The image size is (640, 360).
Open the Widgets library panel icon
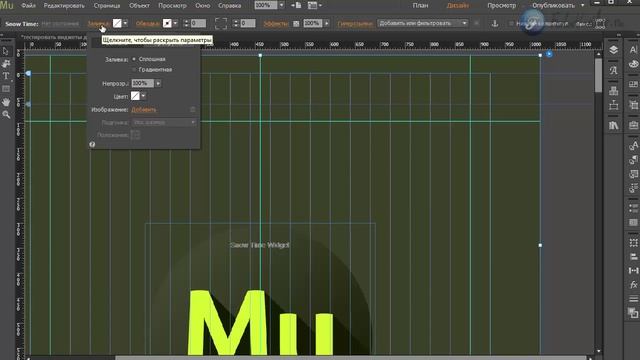(x=613, y=91)
